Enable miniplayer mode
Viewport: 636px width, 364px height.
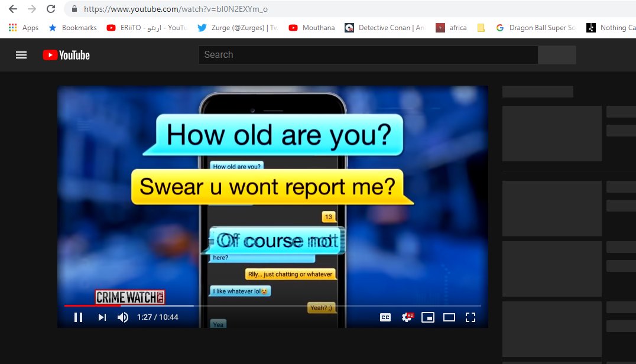[428, 317]
